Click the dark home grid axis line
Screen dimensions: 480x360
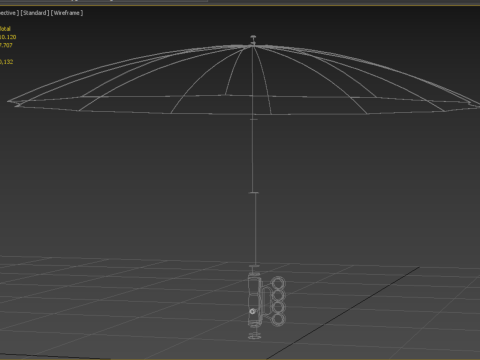(x=343, y=312)
